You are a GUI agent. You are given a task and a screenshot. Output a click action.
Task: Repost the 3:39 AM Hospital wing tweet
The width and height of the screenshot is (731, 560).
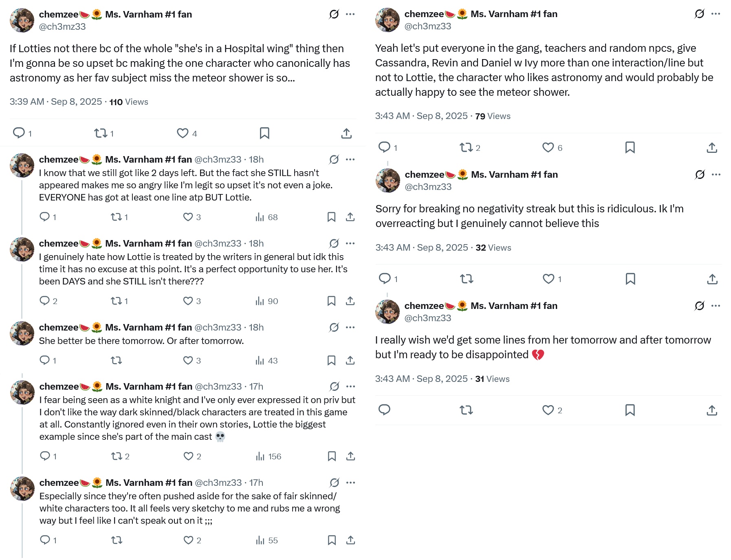pyautogui.click(x=104, y=133)
